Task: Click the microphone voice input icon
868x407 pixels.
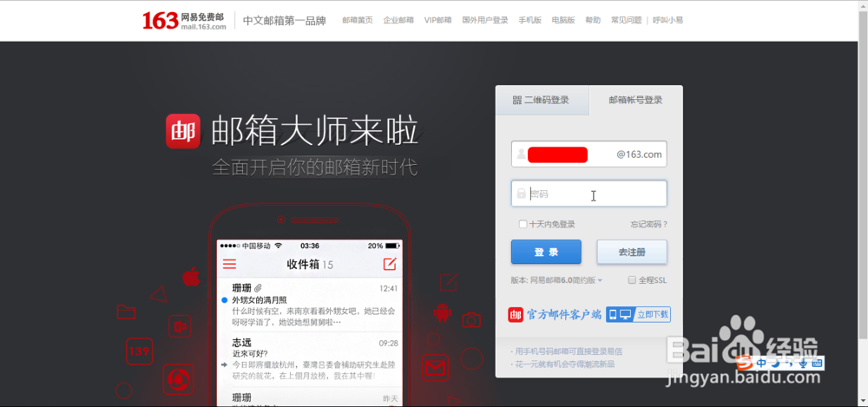Action: coord(803,364)
